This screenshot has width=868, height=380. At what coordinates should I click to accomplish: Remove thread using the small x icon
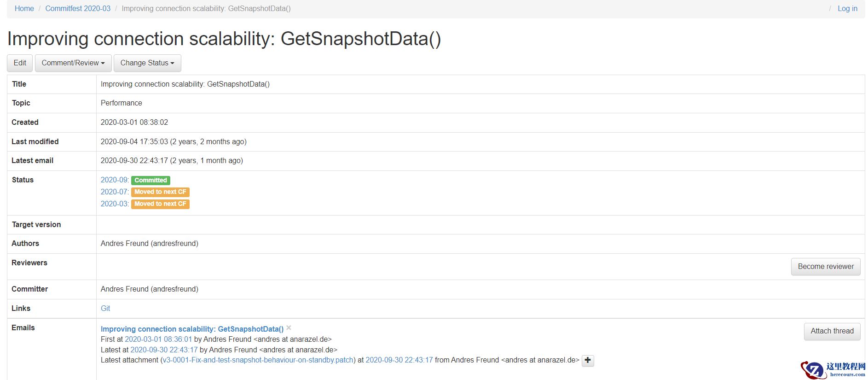click(x=289, y=328)
